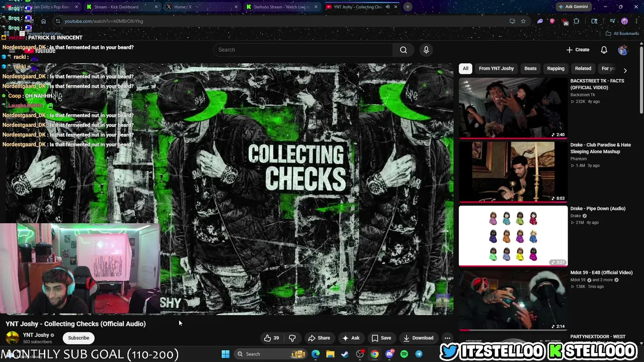Open Telegram from the taskbar

(419, 354)
